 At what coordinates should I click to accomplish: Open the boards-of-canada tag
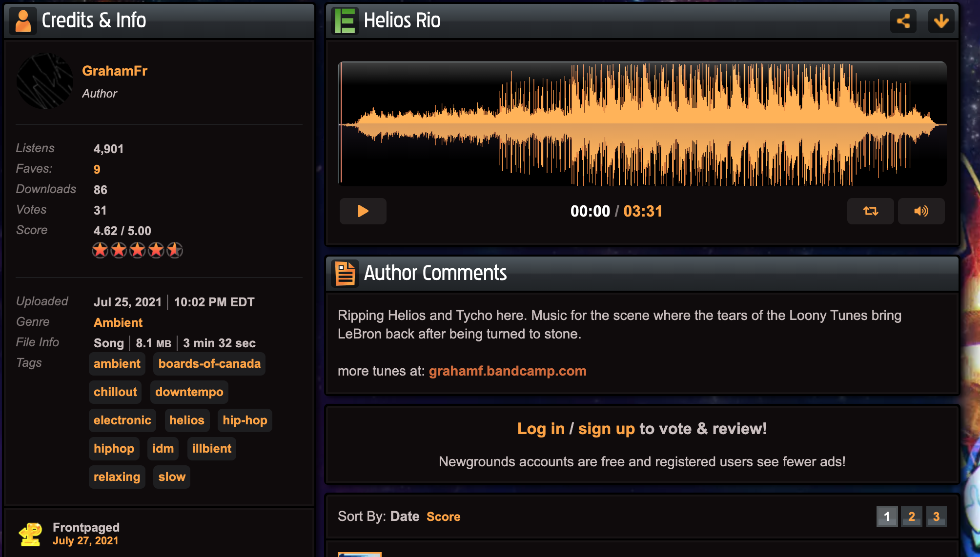point(209,364)
